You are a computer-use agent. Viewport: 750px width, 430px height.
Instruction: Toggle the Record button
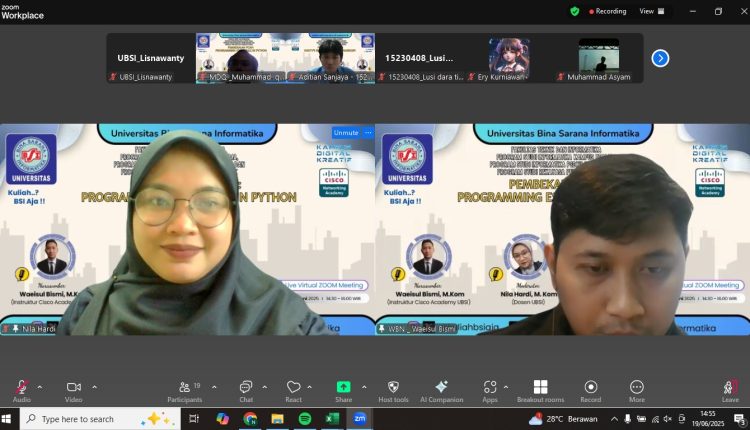click(591, 391)
